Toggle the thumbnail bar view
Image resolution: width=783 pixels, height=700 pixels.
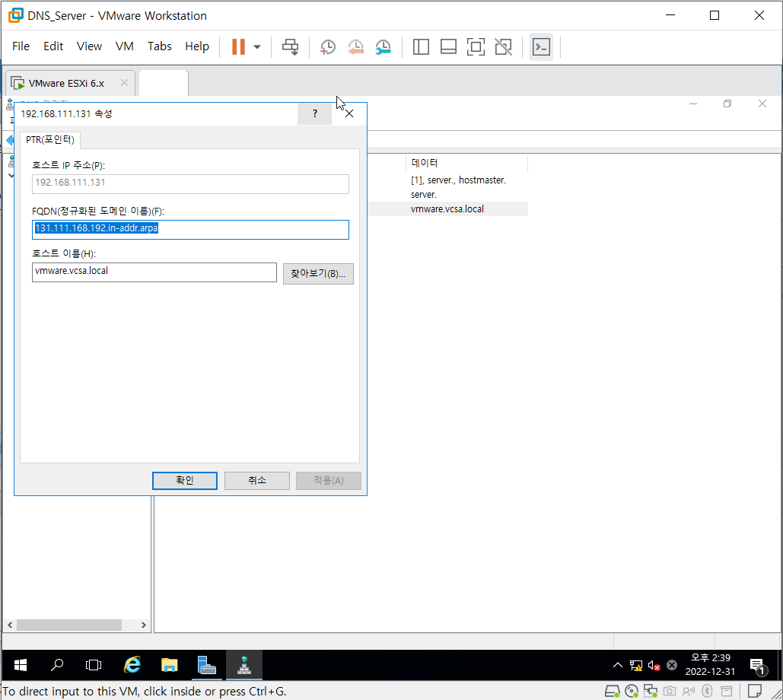coord(448,47)
